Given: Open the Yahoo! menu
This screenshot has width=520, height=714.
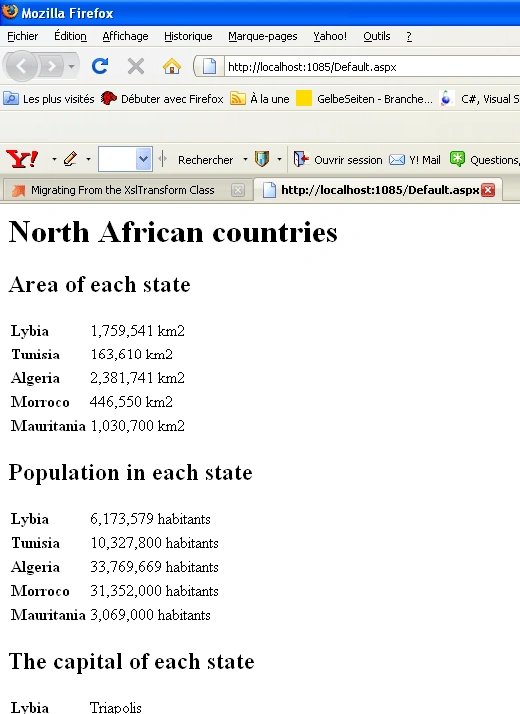Looking at the screenshot, I should pos(330,36).
